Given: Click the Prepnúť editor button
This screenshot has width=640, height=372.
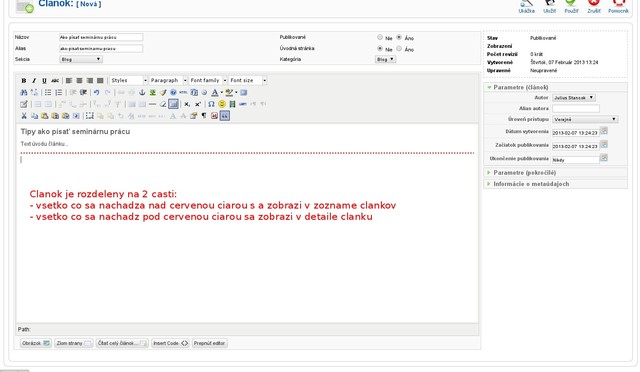Looking at the screenshot, I should (x=209, y=343).
